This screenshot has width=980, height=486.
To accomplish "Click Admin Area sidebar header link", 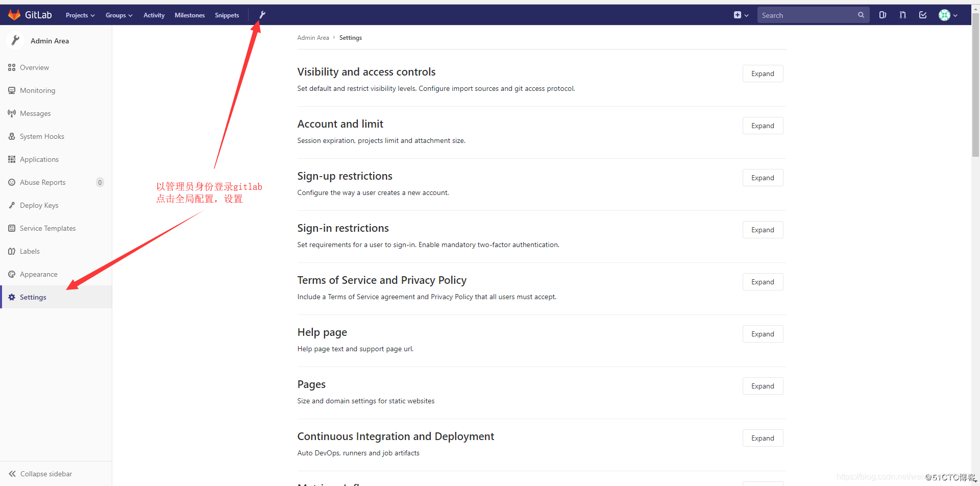I will tap(50, 41).
